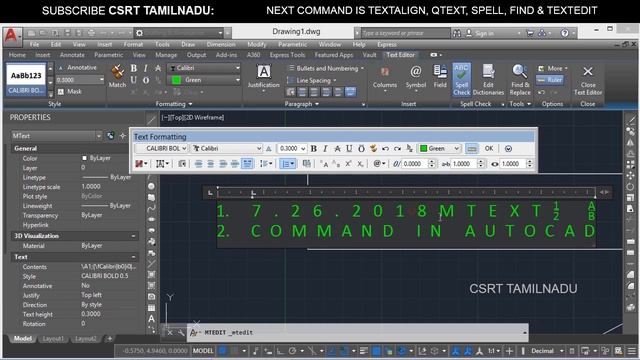Expand the More options dropdown

point(553,68)
